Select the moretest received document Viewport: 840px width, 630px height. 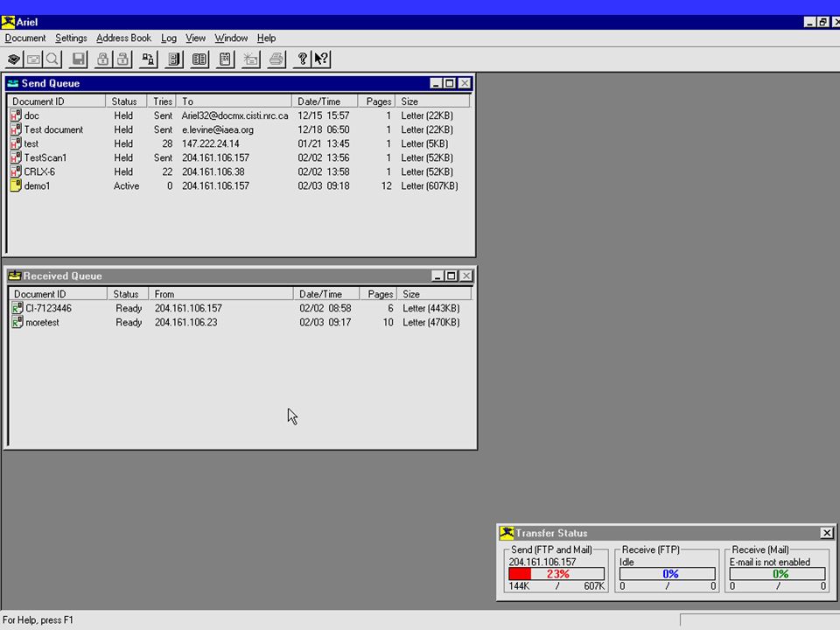point(42,322)
